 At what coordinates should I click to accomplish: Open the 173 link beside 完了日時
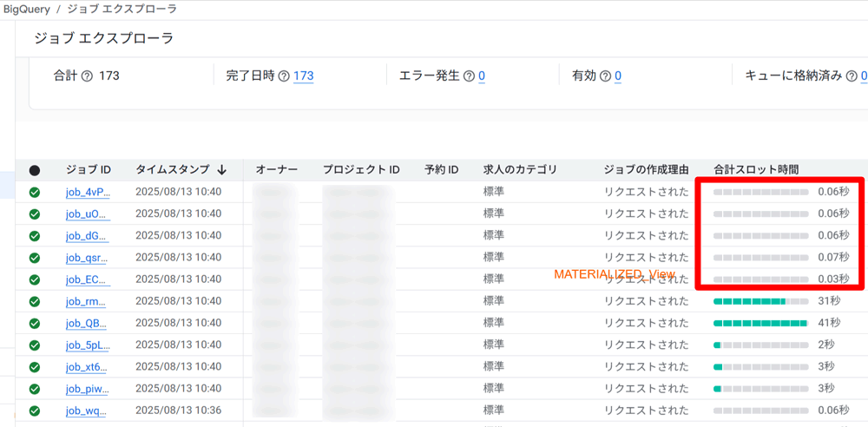(303, 76)
